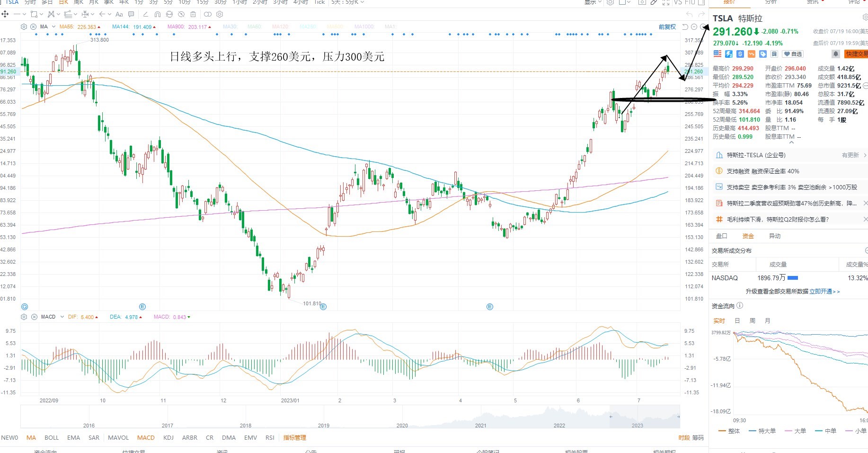
Task: Open MA indicator settings gear
Action: pyautogui.click(x=24, y=27)
